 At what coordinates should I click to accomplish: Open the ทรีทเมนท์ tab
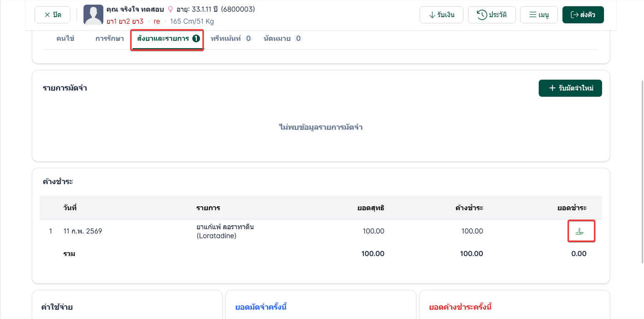231,39
